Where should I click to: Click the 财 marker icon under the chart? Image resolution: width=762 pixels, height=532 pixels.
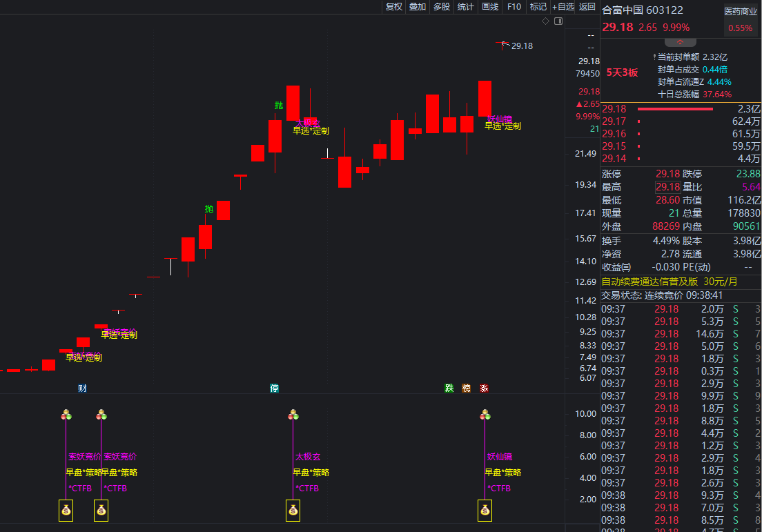82,388
